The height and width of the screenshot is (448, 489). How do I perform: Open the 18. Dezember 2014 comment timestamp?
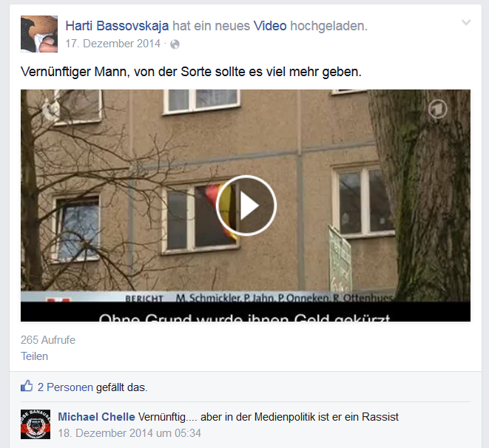tap(129, 433)
